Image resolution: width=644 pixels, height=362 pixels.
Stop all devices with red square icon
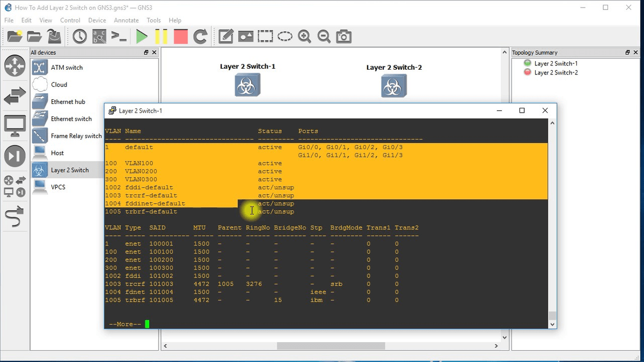181,36
